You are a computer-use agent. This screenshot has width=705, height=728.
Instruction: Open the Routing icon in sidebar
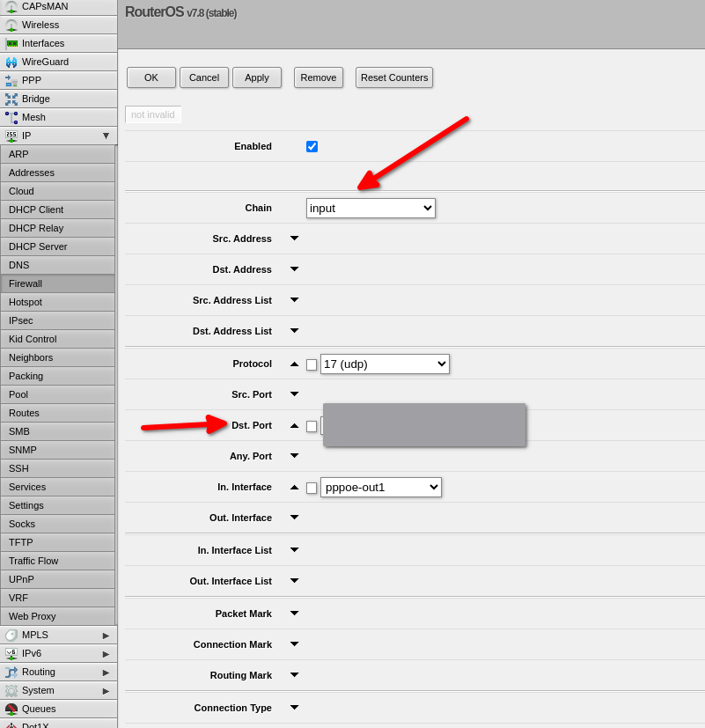click(11, 672)
